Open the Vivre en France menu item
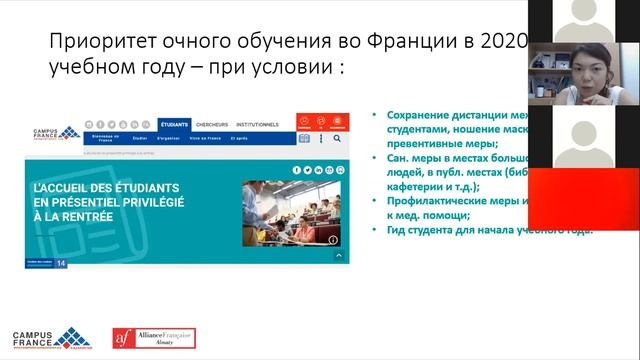640x360 pixels. tap(205, 138)
